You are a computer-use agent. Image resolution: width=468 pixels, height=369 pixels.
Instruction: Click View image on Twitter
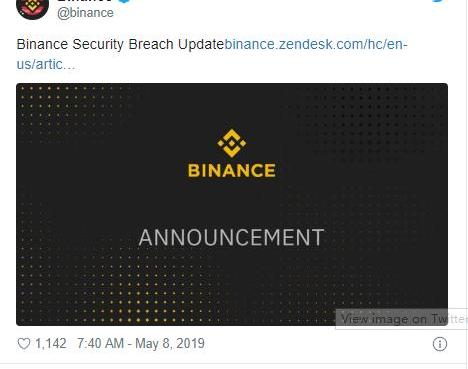tap(402, 319)
